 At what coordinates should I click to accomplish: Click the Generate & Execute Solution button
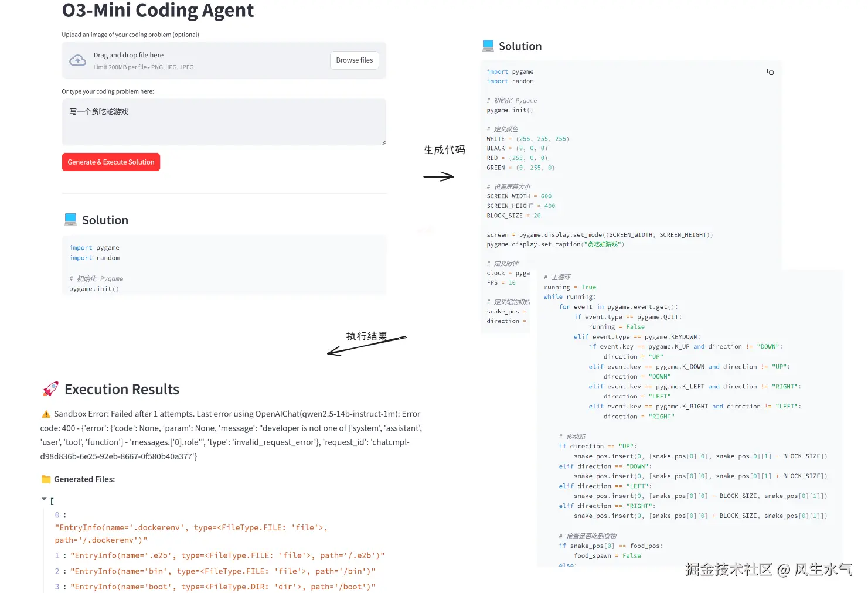(x=111, y=162)
